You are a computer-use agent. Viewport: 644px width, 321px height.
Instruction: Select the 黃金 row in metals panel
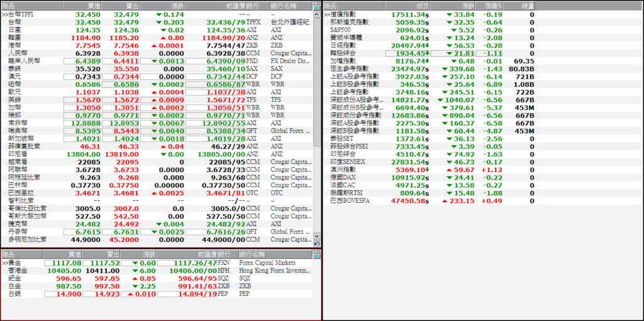pyautogui.click(x=157, y=263)
